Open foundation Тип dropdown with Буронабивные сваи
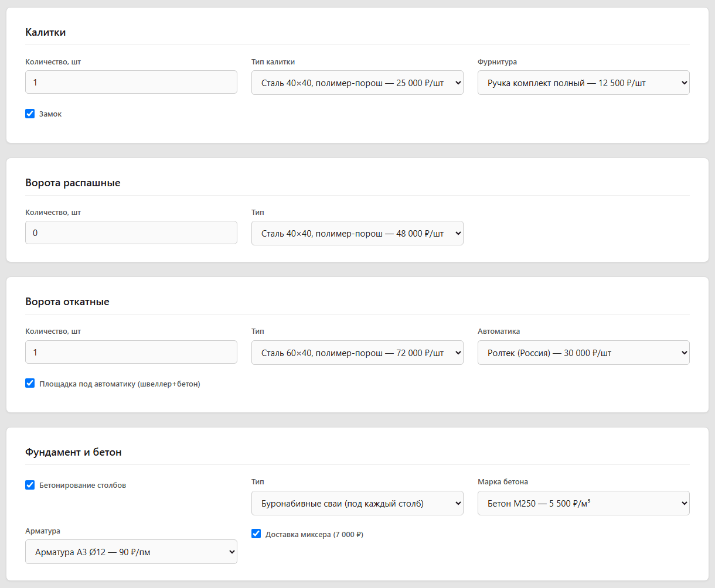 coord(357,503)
